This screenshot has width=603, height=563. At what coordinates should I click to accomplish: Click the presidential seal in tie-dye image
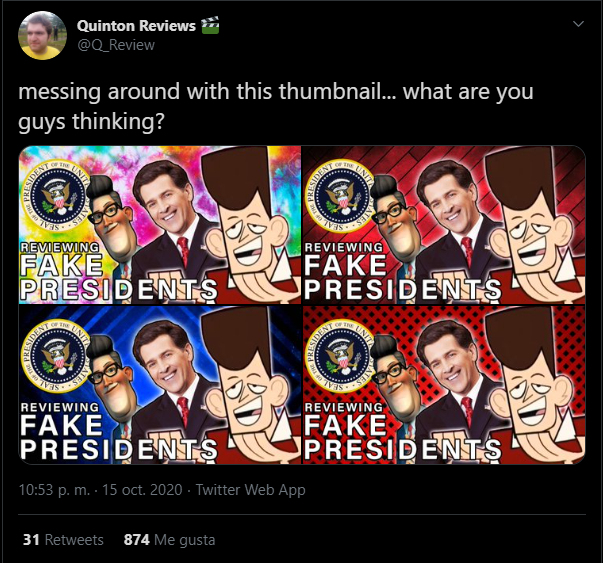click(56, 197)
